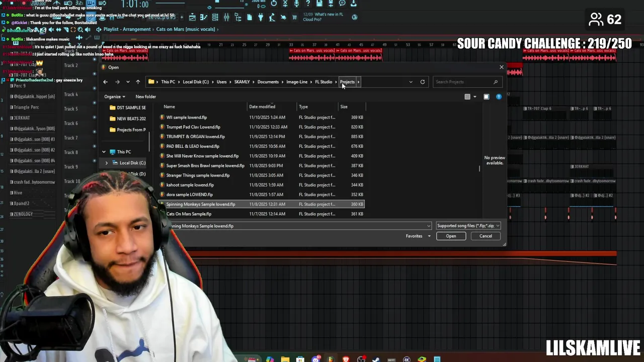Select kahoot sample lowend.flp file
This screenshot has height=362, width=644.
tap(261, 185)
